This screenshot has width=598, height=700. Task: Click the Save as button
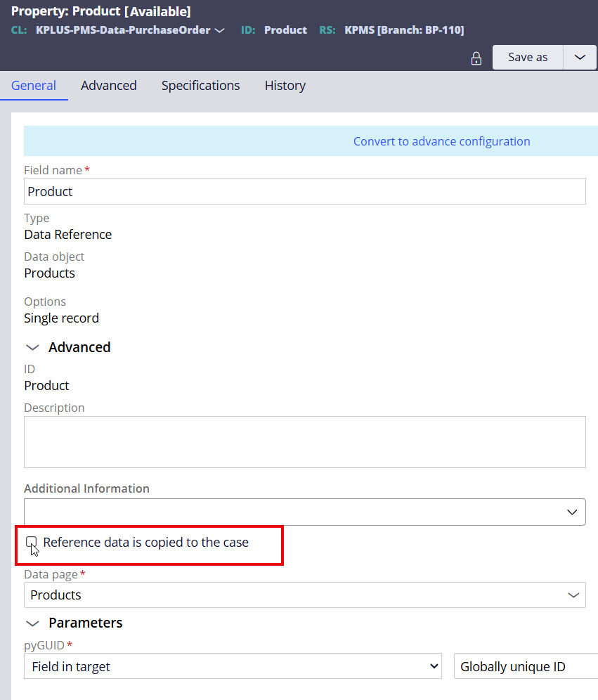click(x=528, y=57)
